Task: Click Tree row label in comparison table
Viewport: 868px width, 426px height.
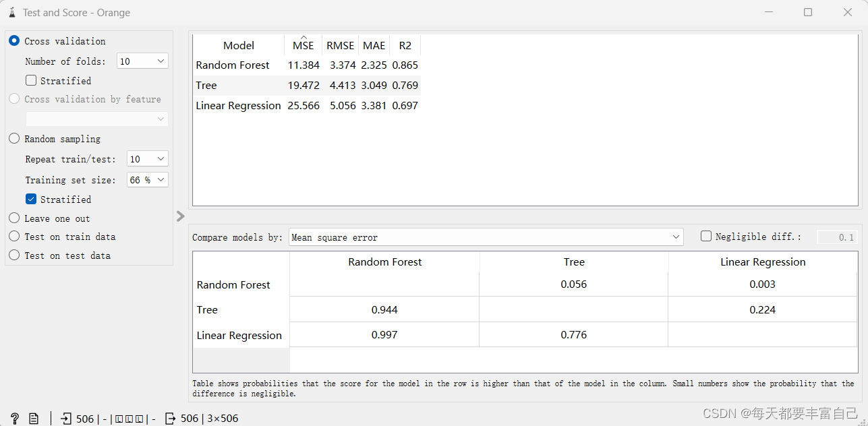Action: [x=208, y=310]
